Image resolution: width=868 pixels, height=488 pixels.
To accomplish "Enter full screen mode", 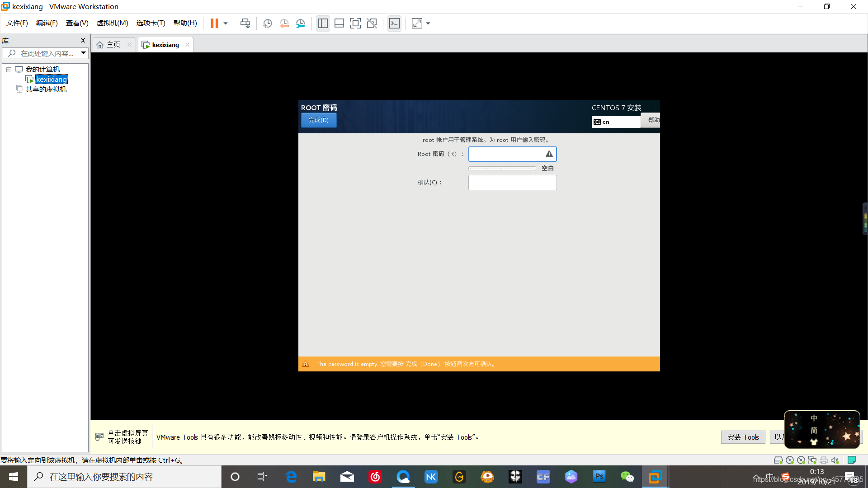I will click(355, 23).
